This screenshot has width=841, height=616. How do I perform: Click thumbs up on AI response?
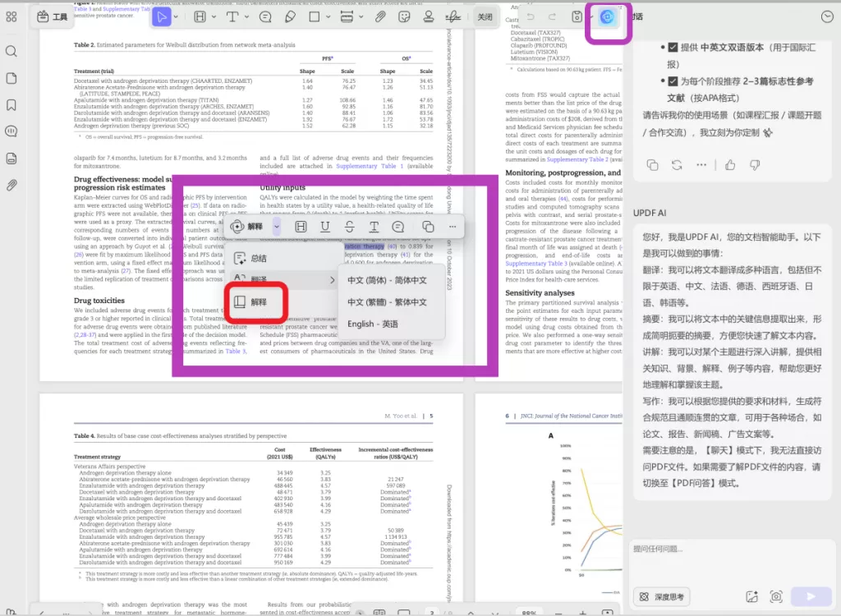(730, 164)
